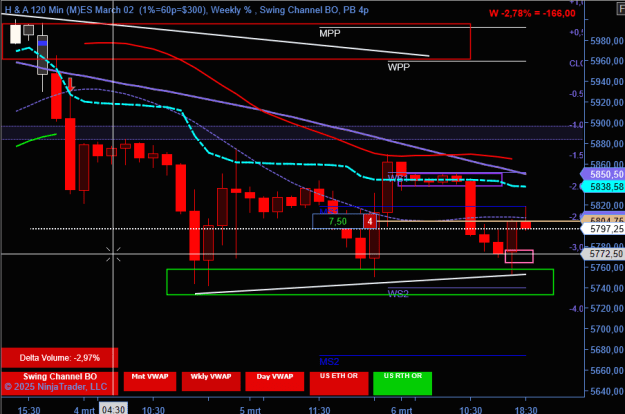Image resolution: width=625 pixels, height=414 pixels.
Task: Click the 5850,50 purple price marker
Action: 603,174
